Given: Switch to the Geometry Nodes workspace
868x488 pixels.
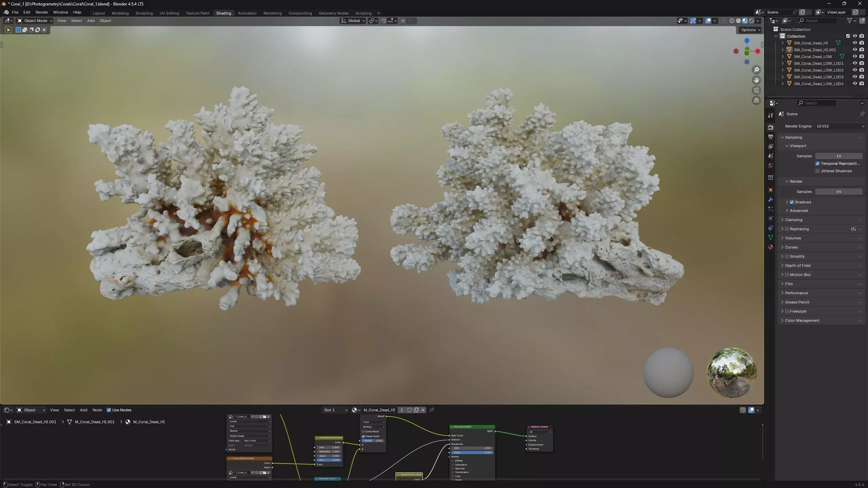Looking at the screenshot, I should pos(333,13).
